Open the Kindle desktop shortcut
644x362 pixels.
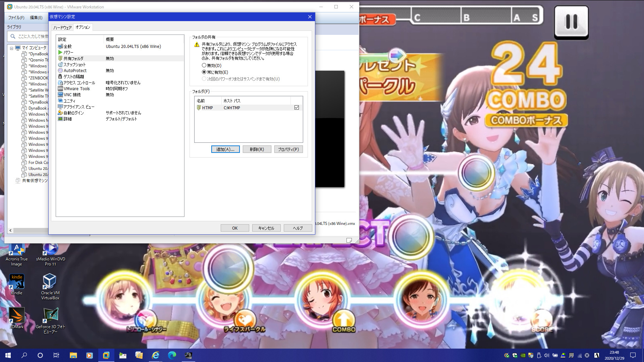click(x=16, y=285)
